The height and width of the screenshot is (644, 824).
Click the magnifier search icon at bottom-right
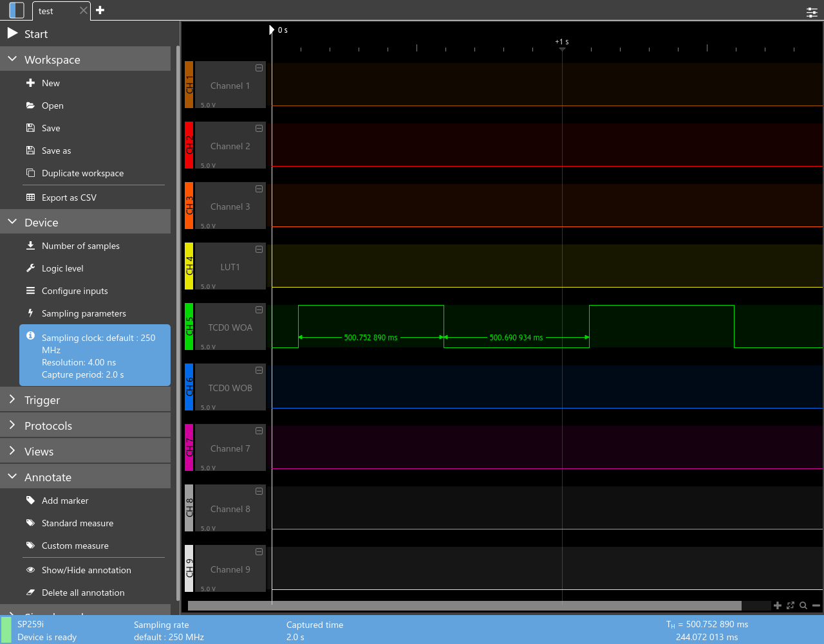[803, 605]
